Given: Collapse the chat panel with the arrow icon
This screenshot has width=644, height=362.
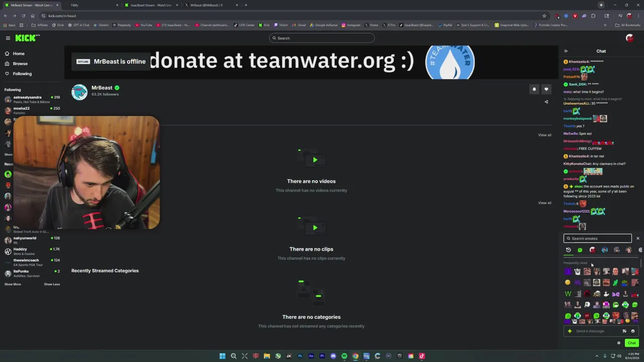Looking at the screenshot, I should click(x=566, y=51).
